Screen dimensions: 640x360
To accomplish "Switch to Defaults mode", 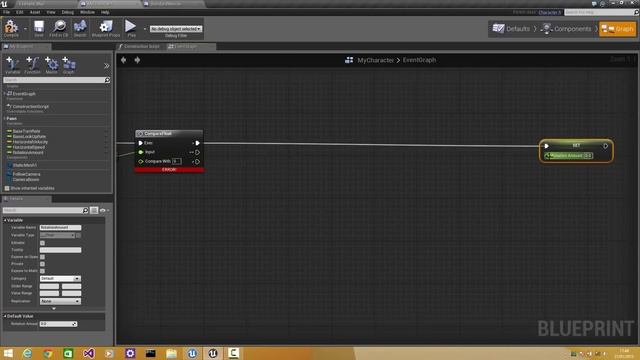I will point(511,29).
